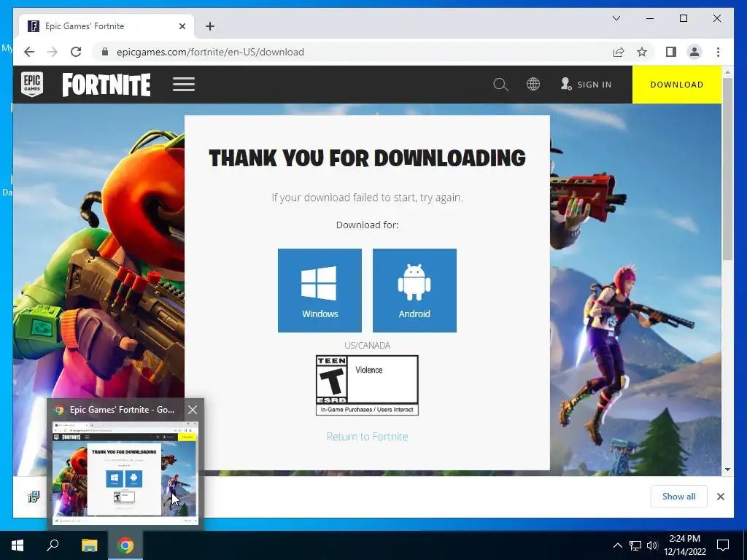The width and height of the screenshot is (747, 560).
Task: Dismiss the downloads bar
Action: click(x=721, y=497)
